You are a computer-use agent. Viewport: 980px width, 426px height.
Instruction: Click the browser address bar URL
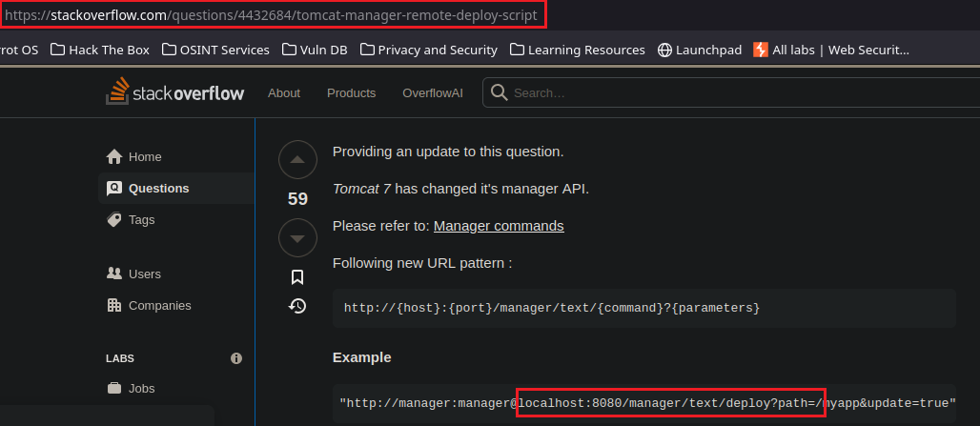click(275, 15)
